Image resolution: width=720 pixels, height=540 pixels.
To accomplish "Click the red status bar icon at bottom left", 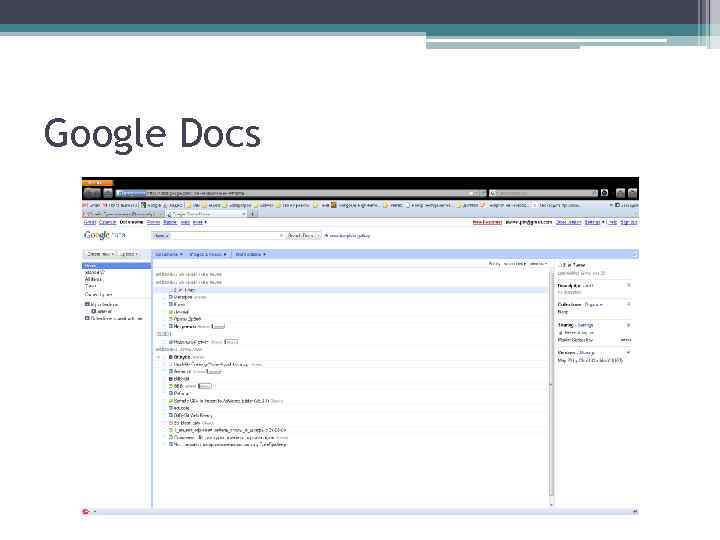I will point(86,512).
